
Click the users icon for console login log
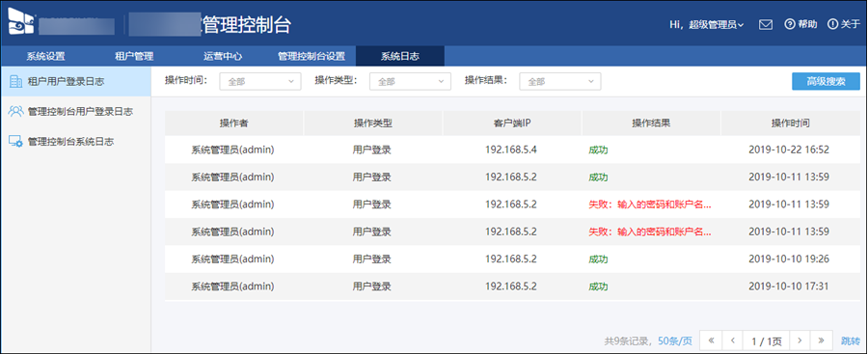pos(16,111)
